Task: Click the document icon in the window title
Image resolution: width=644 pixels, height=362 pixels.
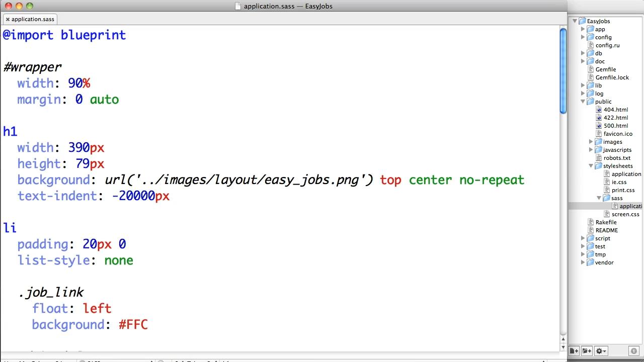Action: click(x=238, y=6)
